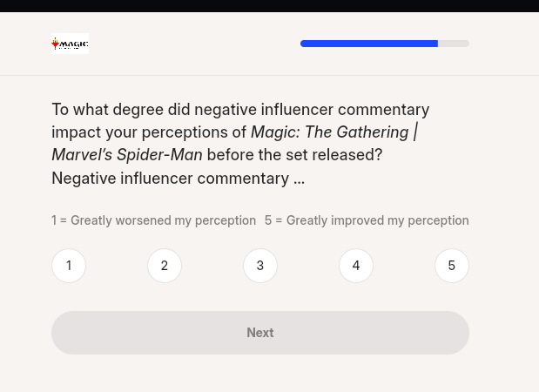Click the "before the set released?" text
539x392 pixels.
coord(295,155)
